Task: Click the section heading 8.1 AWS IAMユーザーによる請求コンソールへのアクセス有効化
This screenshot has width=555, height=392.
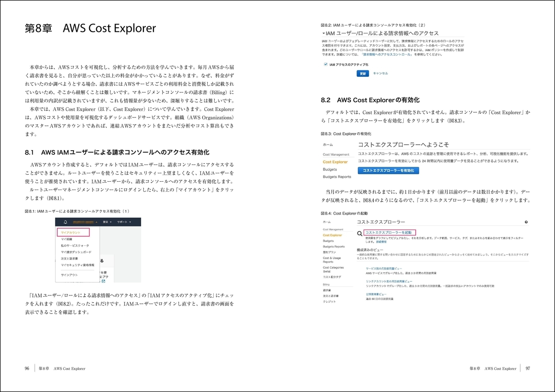Action: click(x=118, y=152)
